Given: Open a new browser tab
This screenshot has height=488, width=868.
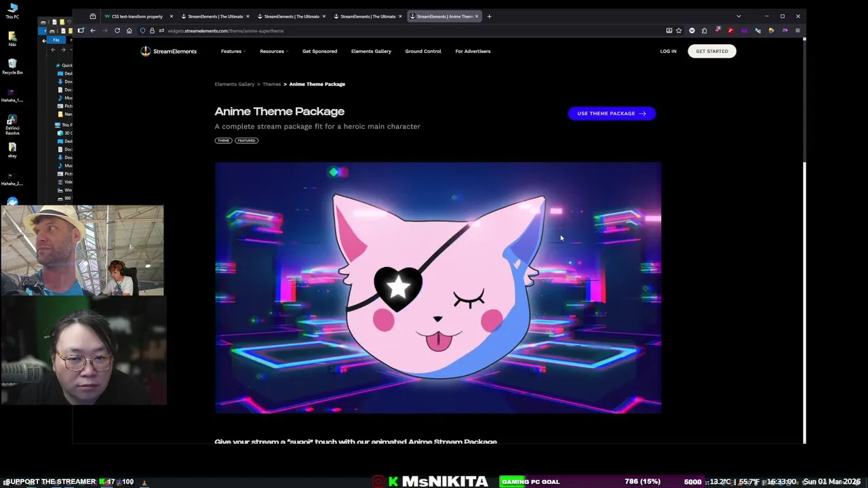Looking at the screenshot, I should (x=489, y=16).
